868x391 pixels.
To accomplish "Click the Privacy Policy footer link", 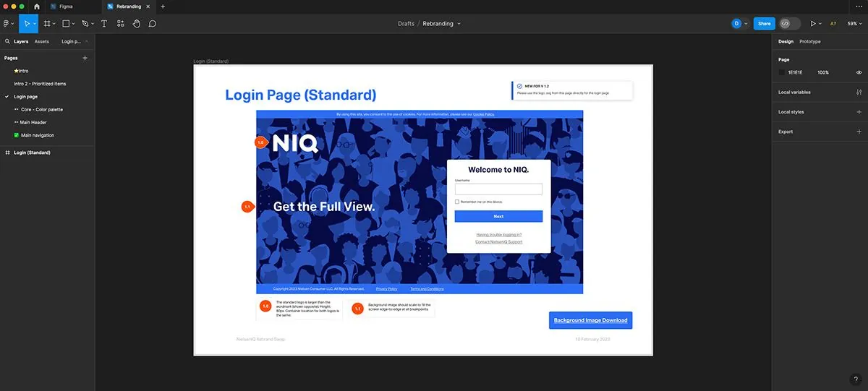I will pyautogui.click(x=387, y=288).
